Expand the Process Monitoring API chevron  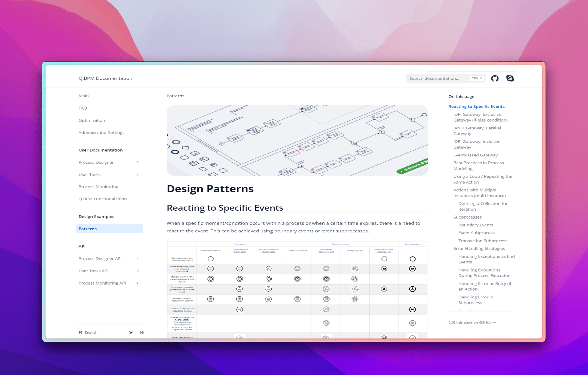(x=137, y=283)
